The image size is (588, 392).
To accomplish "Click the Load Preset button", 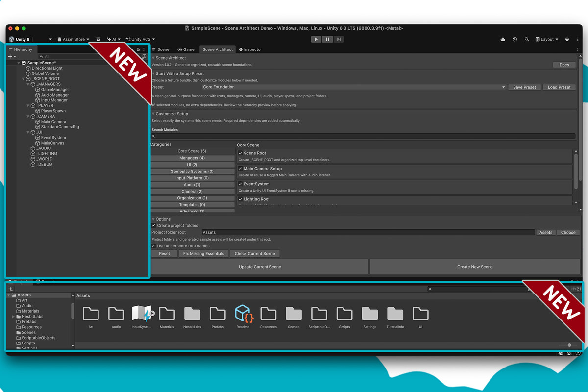I will click(559, 87).
